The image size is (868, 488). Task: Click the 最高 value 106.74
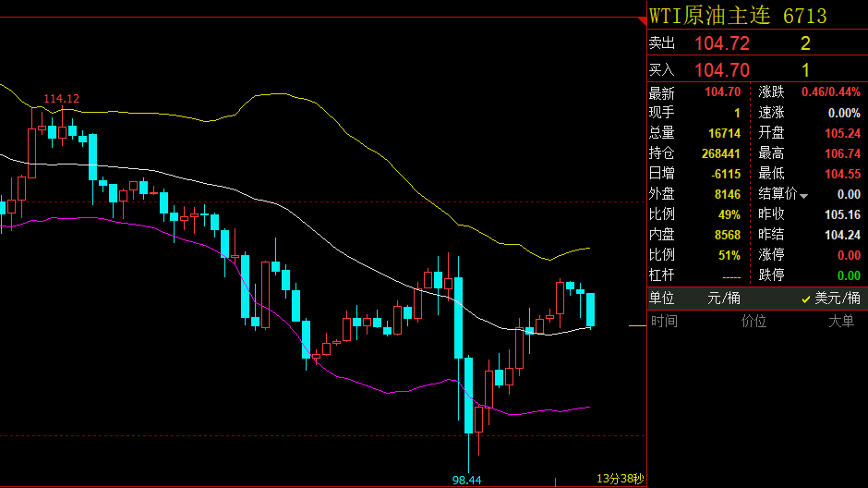click(842, 153)
